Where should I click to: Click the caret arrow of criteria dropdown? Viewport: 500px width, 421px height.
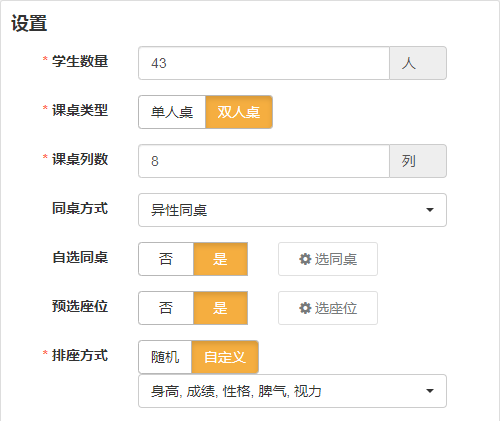(430, 391)
